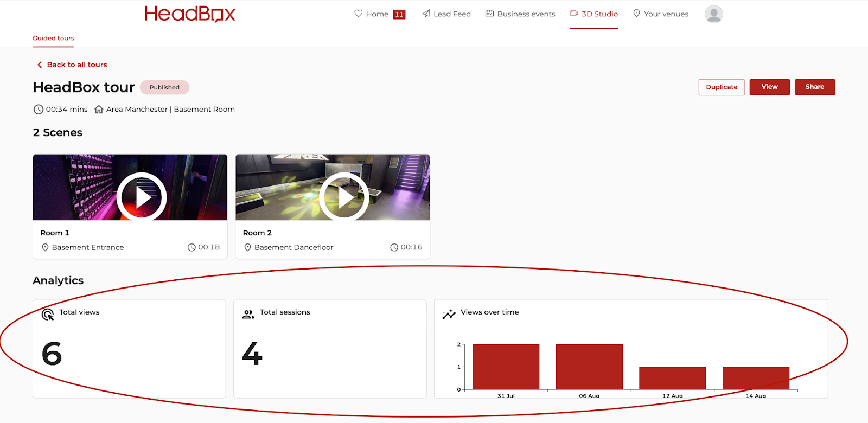Click the View button
The height and width of the screenshot is (423, 868).
(769, 87)
